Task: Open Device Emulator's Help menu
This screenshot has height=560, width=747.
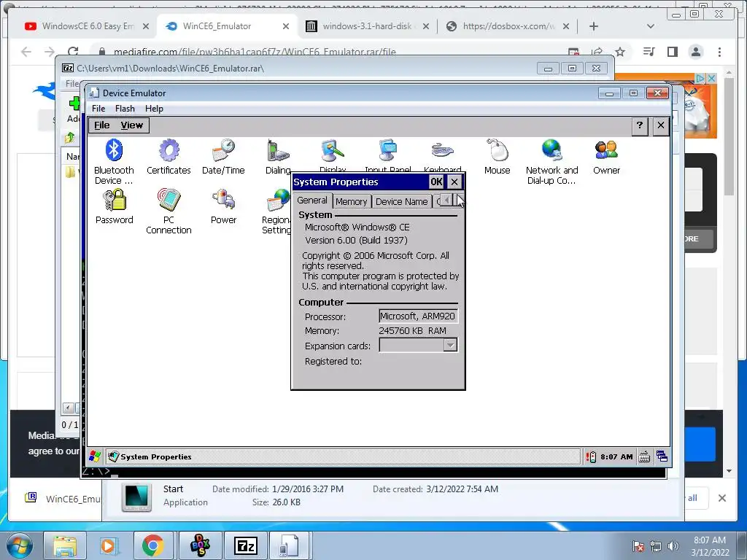Action: coord(155,109)
